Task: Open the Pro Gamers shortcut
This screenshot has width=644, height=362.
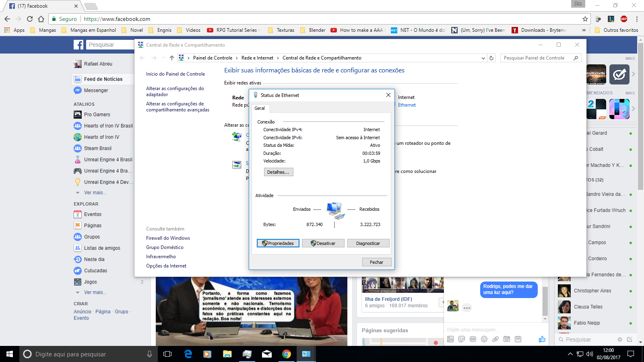Action: coord(97,115)
